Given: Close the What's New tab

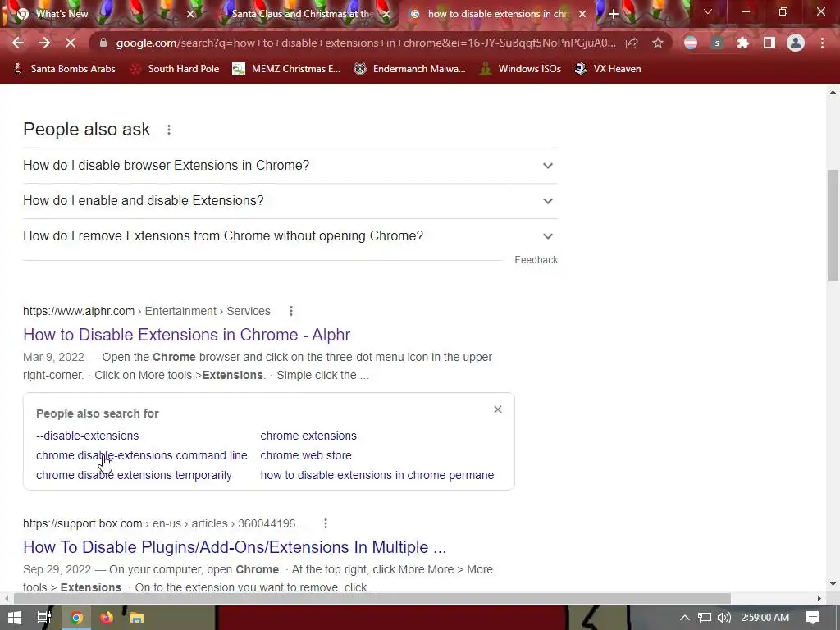Looking at the screenshot, I should click(190, 14).
